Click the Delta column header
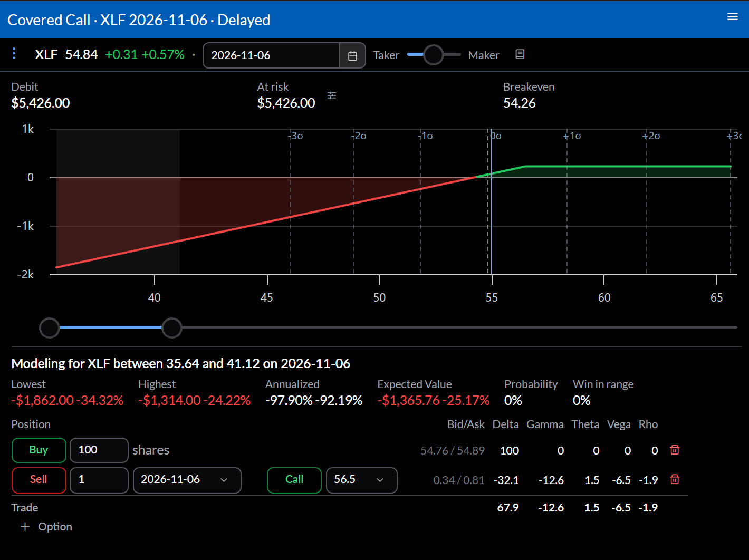Image resolution: width=749 pixels, height=560 pixels. point(505,424)
